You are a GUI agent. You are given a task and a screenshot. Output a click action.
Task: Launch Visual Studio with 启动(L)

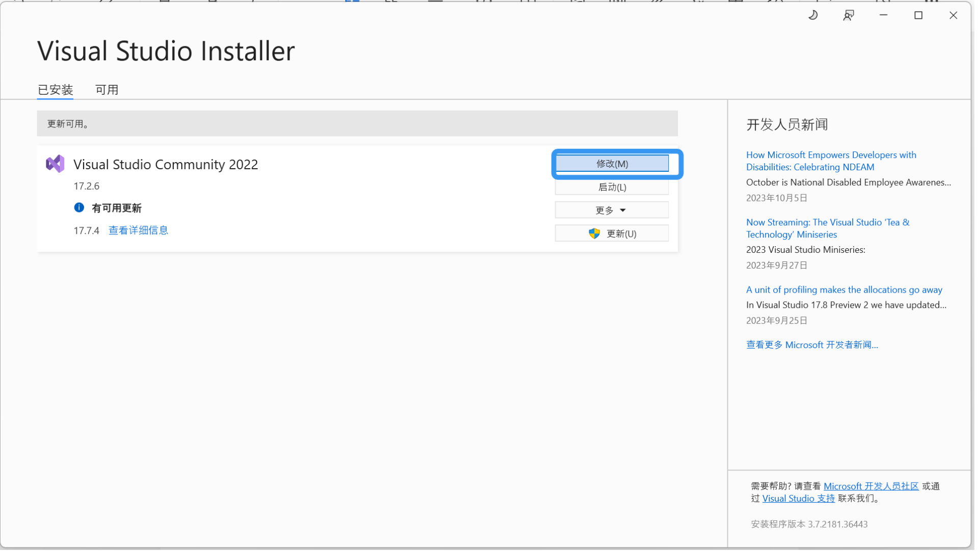(611, 187)
